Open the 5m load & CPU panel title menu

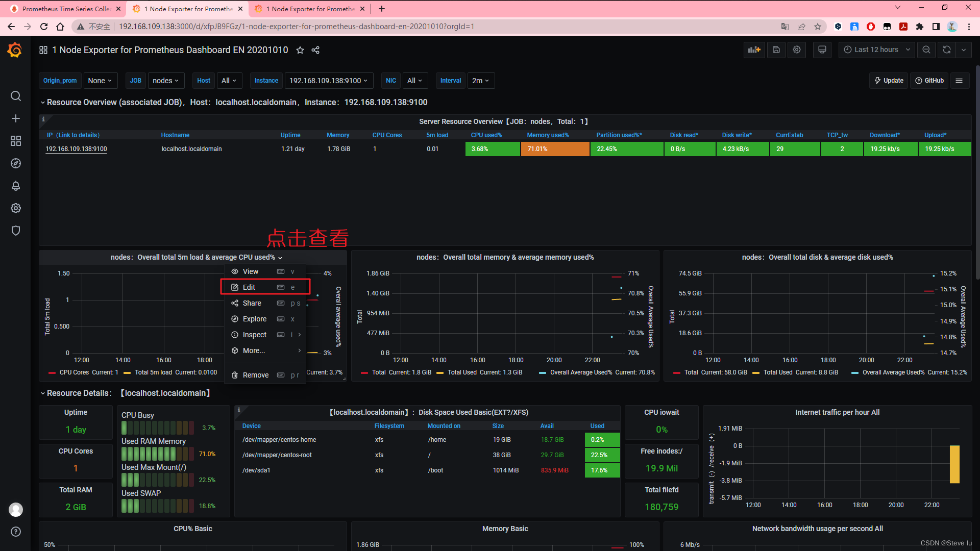197,257
